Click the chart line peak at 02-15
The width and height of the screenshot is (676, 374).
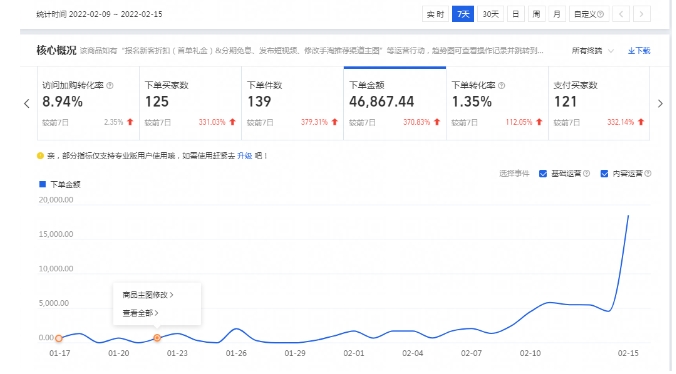pyautogui.click(x=628, y=215)
